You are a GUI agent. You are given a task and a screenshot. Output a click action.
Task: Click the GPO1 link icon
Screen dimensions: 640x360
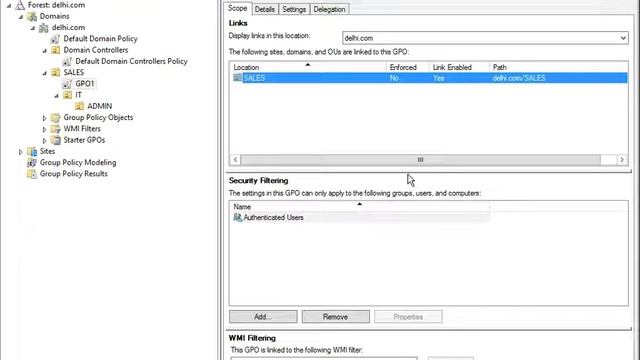[67, 84]
